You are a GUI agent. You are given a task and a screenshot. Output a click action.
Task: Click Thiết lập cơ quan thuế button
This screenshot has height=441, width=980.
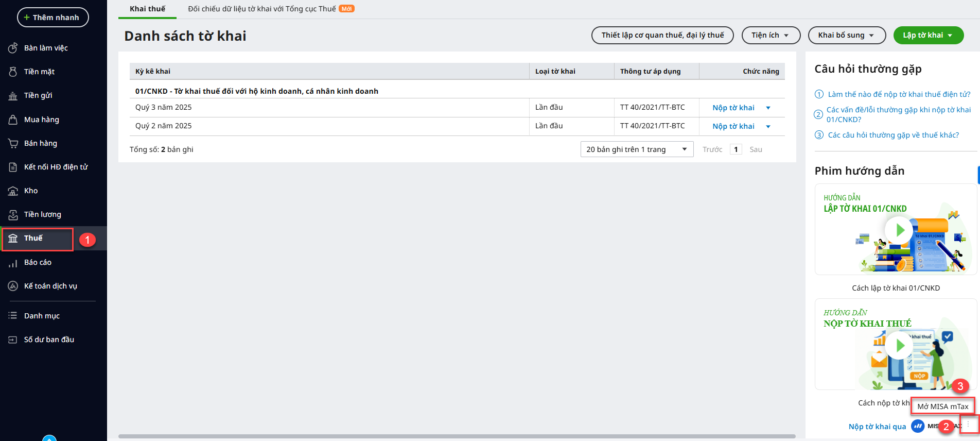coord(662,36)
